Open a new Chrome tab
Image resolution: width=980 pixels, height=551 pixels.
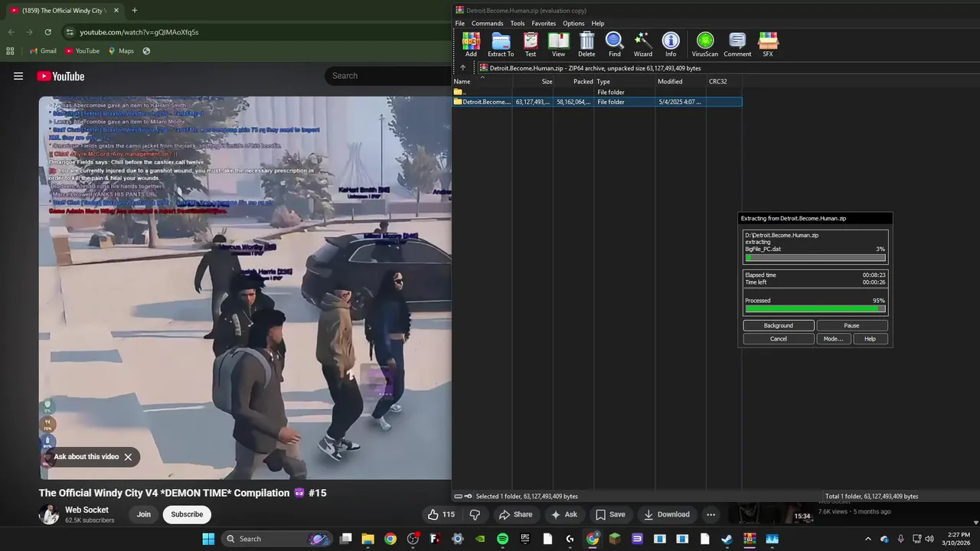click(134, 11)
